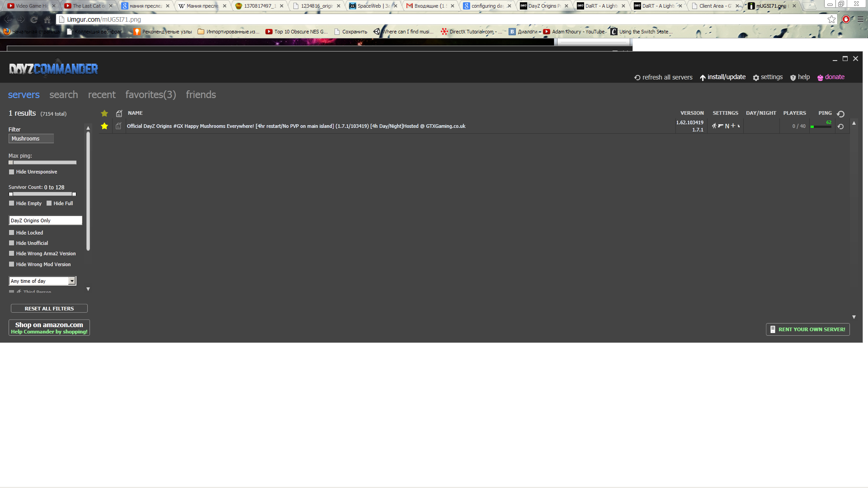Click the filter panel vertical scrollbar
Image resolution: width=868 pixels, height=488 pixels.
(88, 191)
